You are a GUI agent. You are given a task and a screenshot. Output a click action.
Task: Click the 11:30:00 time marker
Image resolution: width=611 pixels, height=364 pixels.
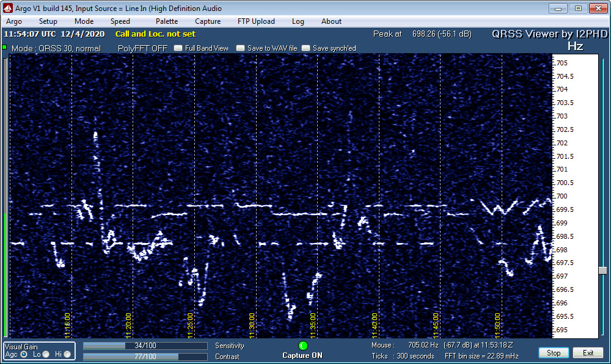pyautogui.click(x=252, y=326)
